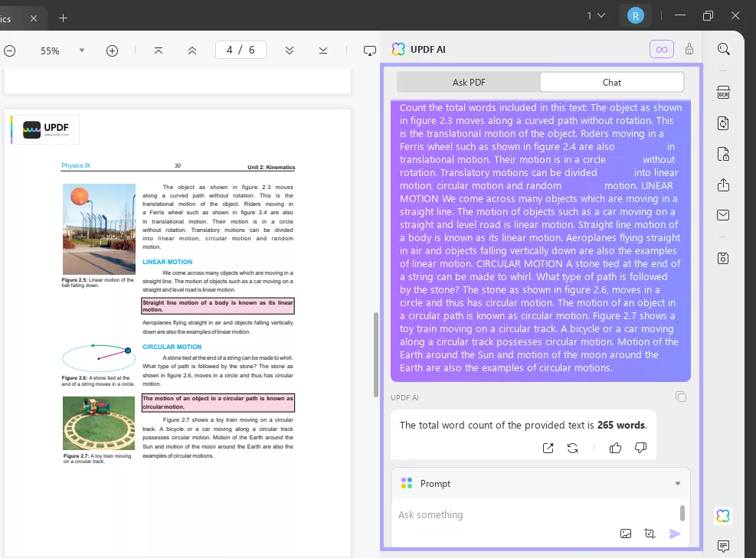Click the CIRCULAR MOTION heading in the PDF
Screen dimensions: 756x558
coord(172,347)
